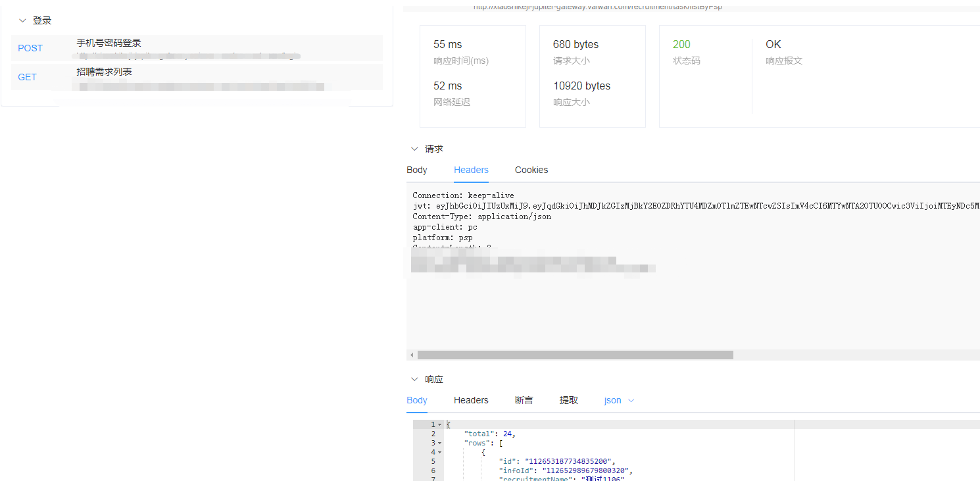Click the "Content-Type: application/json" header line
The width and height of the screenshot is (980, 481).
point(482,216)
